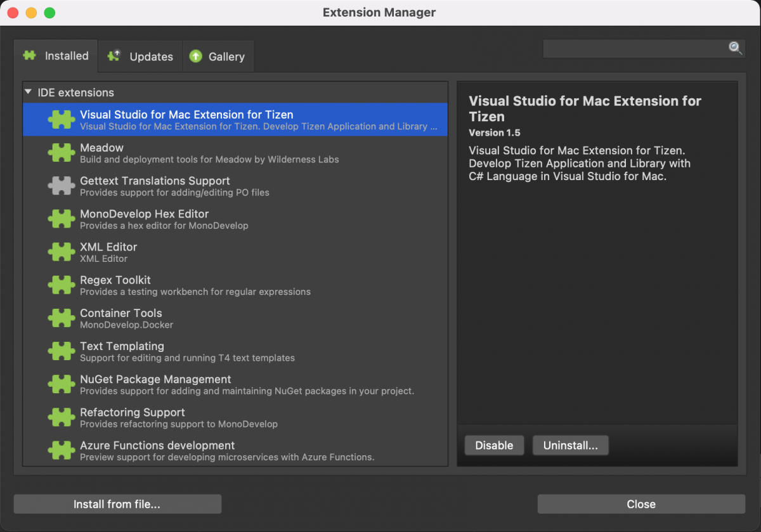Open the Gallery tab
The image size is (761, 532).
pyautogui.click(x=218, y=56)
